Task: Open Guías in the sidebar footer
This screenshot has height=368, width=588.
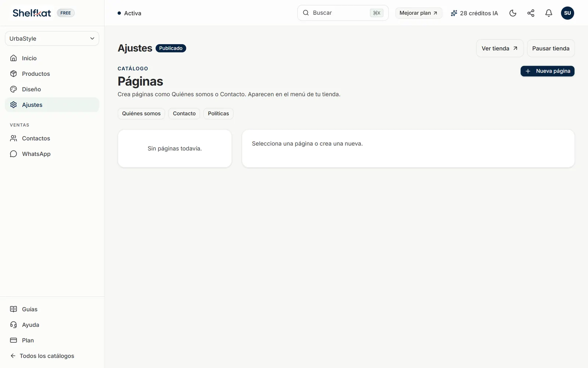Action: pos(52,309)
